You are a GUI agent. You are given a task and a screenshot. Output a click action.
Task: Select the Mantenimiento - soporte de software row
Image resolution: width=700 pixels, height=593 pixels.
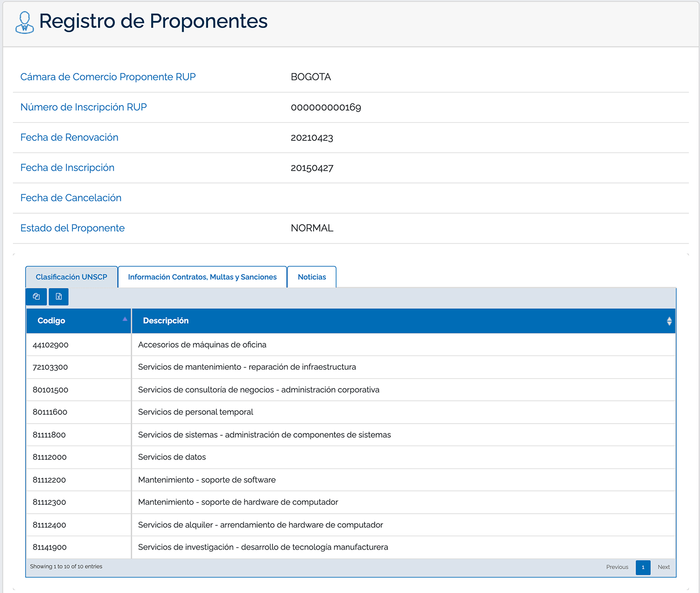click(207, 480)
